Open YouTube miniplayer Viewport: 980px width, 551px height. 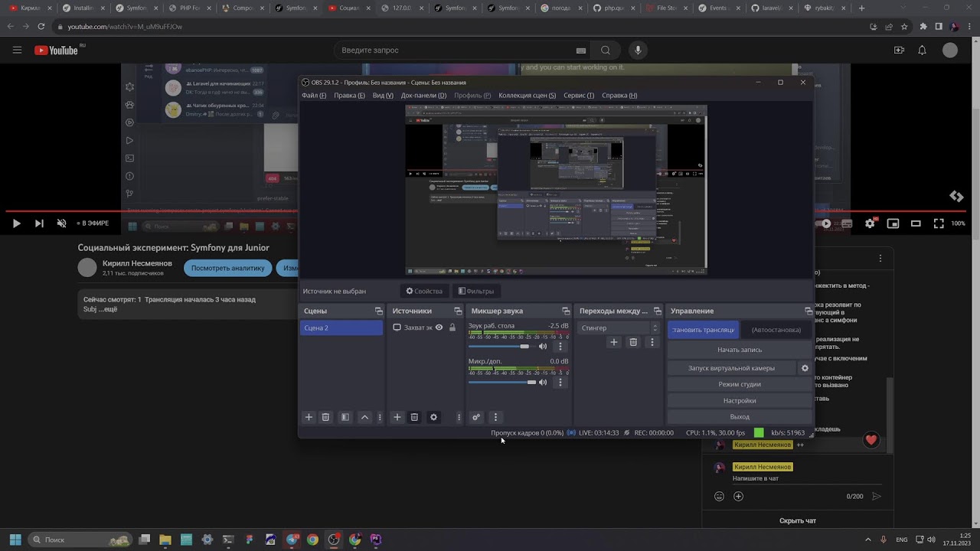click(893, 223)
